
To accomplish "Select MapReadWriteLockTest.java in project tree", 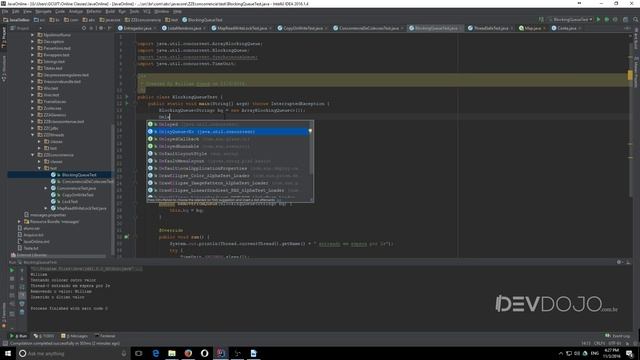I will (82, 208).
